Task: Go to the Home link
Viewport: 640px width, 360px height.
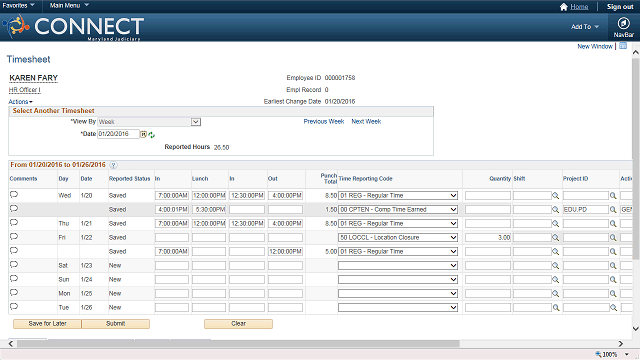Action: pyautogui.click(x=579, y=7)
